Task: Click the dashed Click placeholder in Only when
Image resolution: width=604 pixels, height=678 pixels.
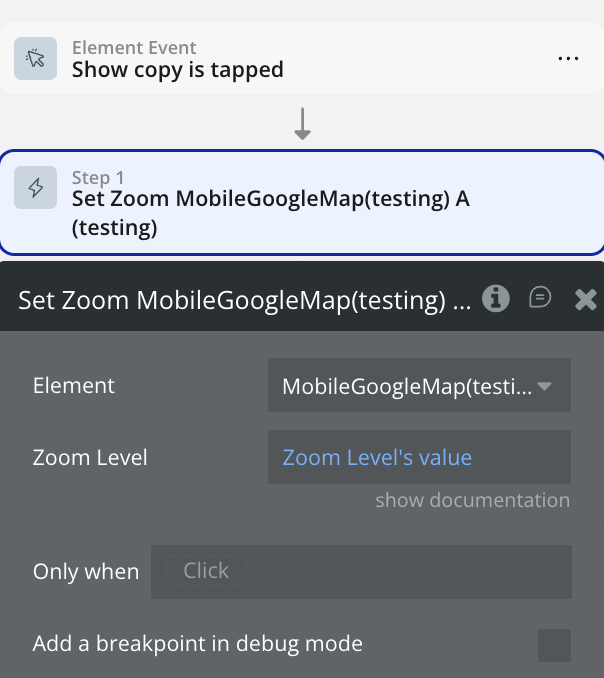Action: 206,570
